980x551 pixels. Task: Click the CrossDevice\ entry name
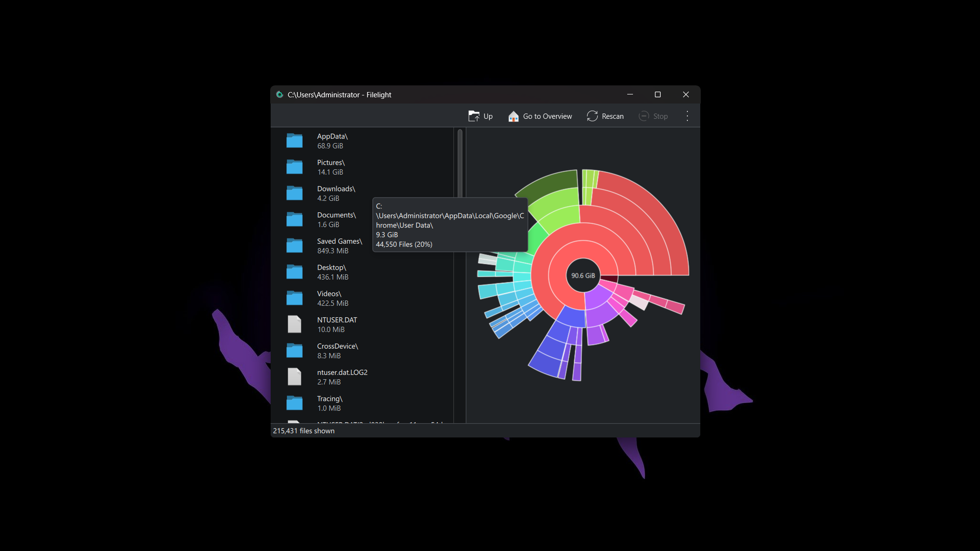(337, 346)
